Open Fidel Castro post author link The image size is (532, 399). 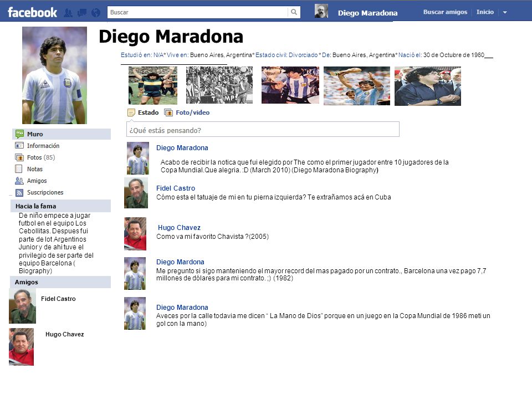pos(176,188)
